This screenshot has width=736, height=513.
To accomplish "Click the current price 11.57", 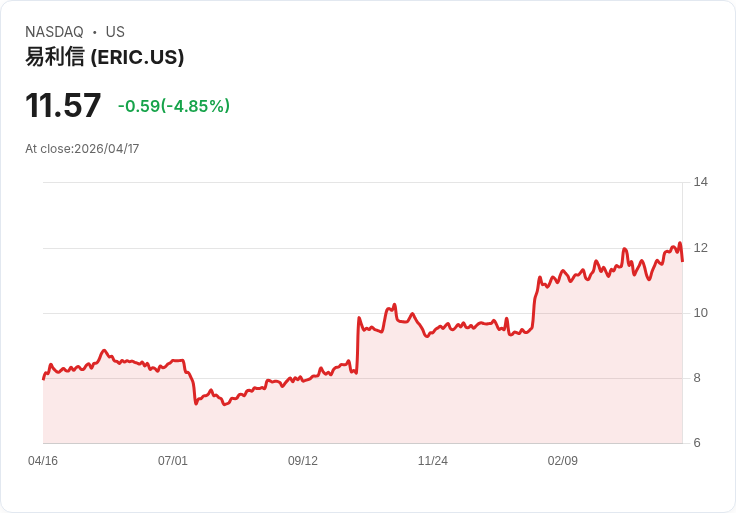I will pyautogui.click(x=63, y=106).
